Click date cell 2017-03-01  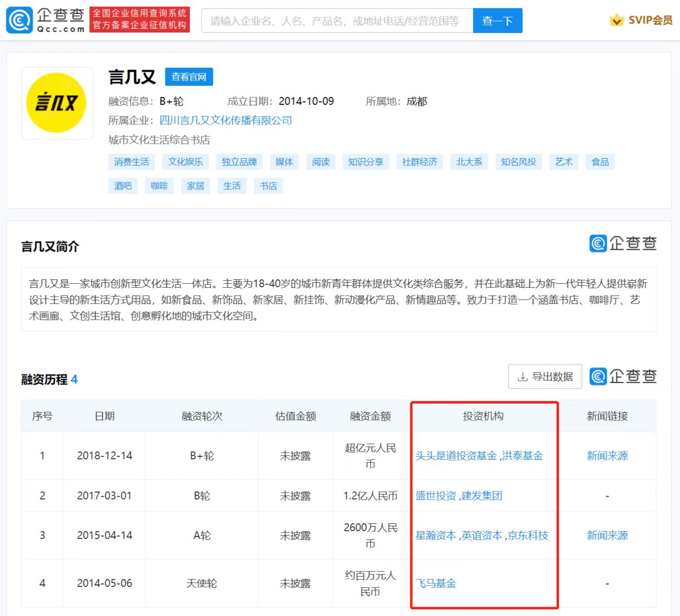click(104, 496)
